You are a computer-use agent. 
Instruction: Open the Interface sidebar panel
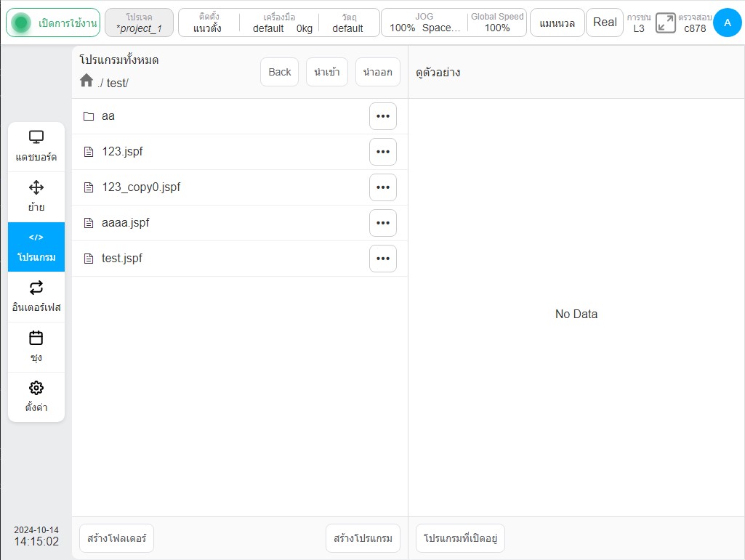point(36,297)
